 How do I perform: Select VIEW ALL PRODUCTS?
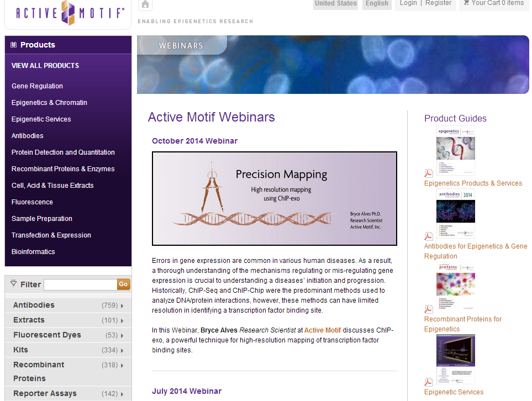[45, 66]
